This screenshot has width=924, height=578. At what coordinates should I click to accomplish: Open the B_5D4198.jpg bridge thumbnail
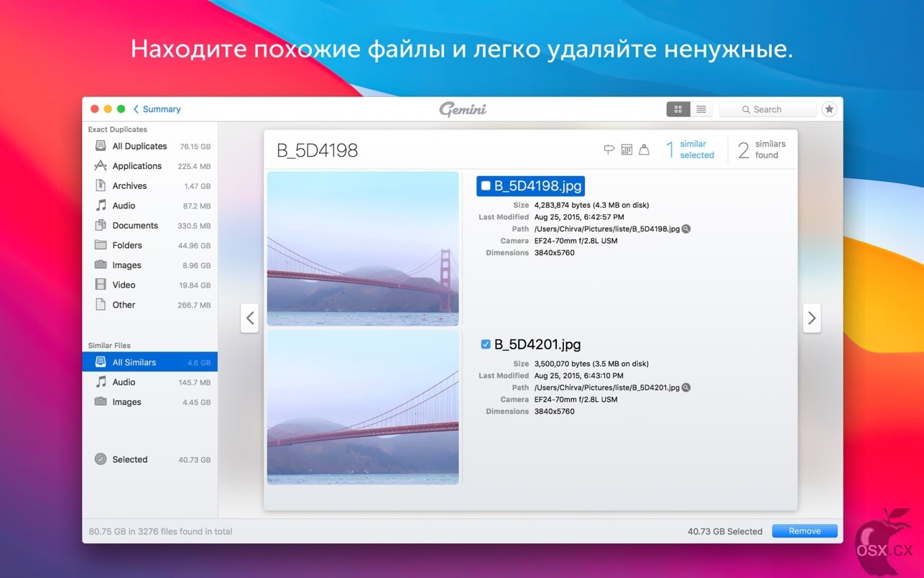[x=363, y=249]
